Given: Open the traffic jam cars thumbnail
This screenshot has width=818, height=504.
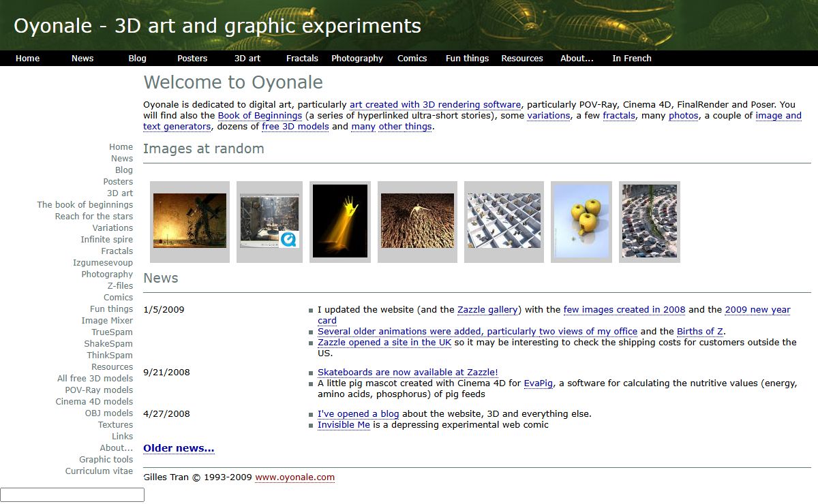Looking at the screenshot, I should [x=650, y=221].
